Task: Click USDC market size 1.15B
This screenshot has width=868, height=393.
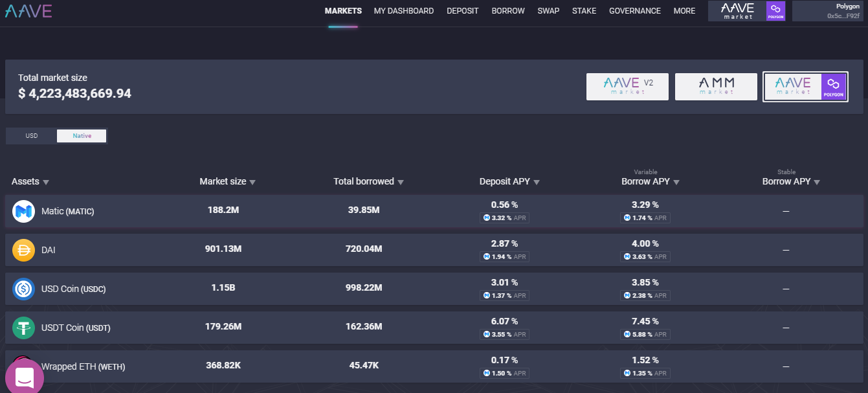Action: (x=223, y=288)
